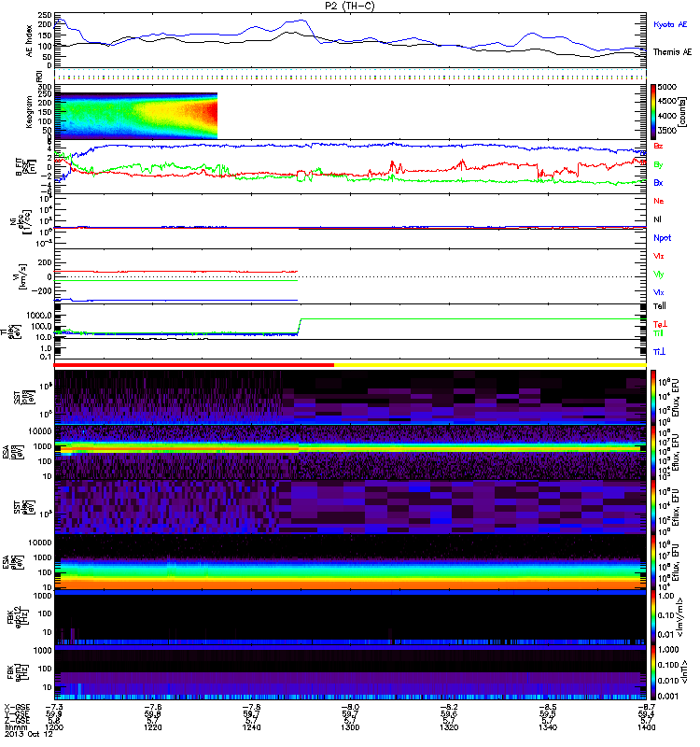
Task: Click the plot title P2 (TH-C)
Action: (349, 6)
